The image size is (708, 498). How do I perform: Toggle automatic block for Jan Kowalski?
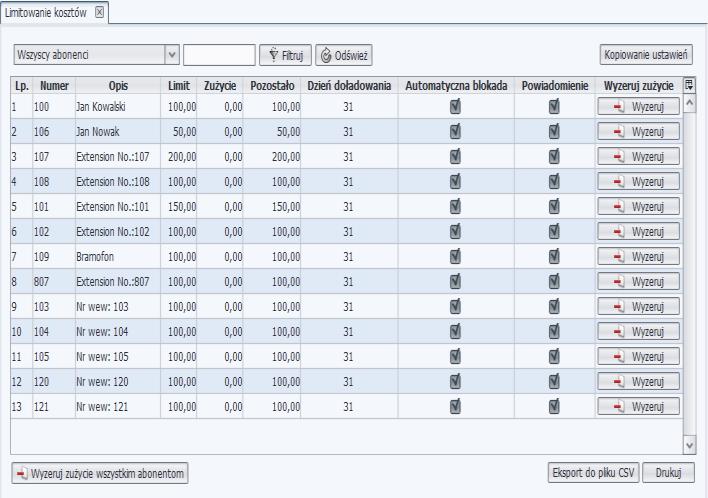click(455, 107)
